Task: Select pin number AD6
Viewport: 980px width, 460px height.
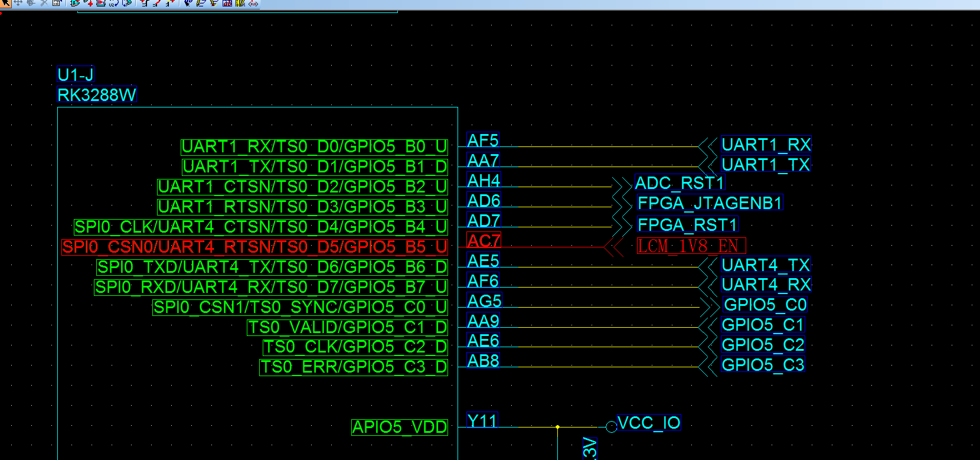Action: click(x=484, y=201)
